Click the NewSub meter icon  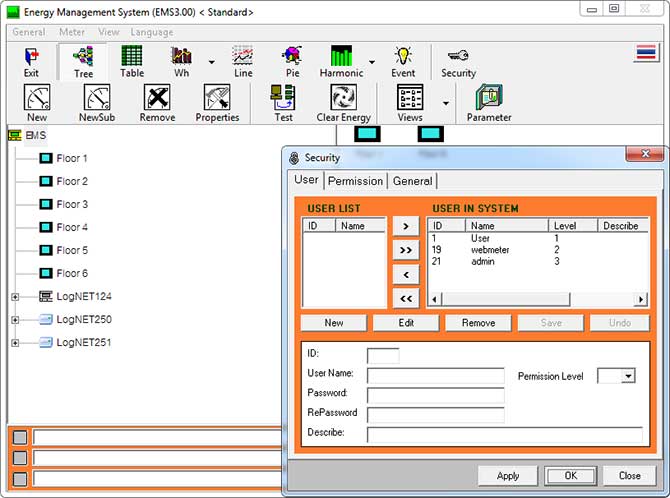97,97
